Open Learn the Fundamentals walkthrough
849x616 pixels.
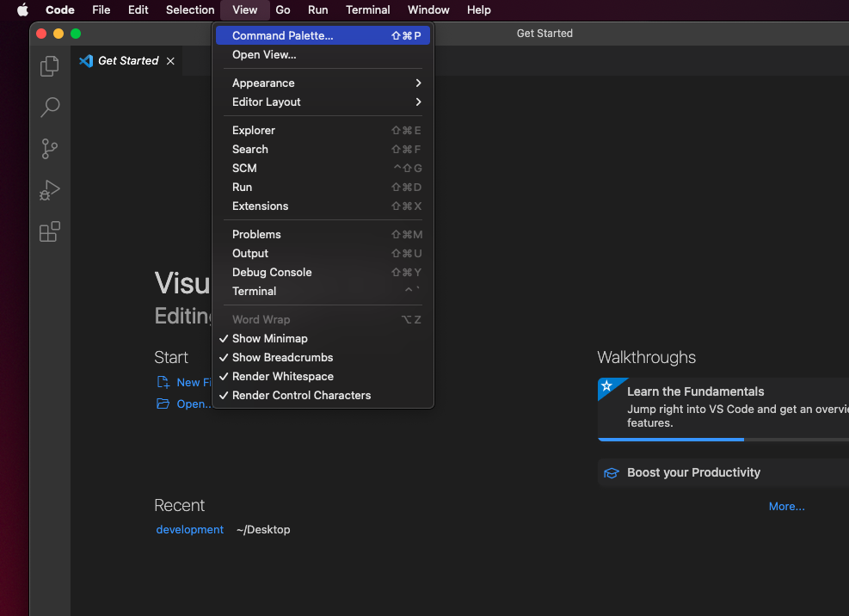(723, 410)
